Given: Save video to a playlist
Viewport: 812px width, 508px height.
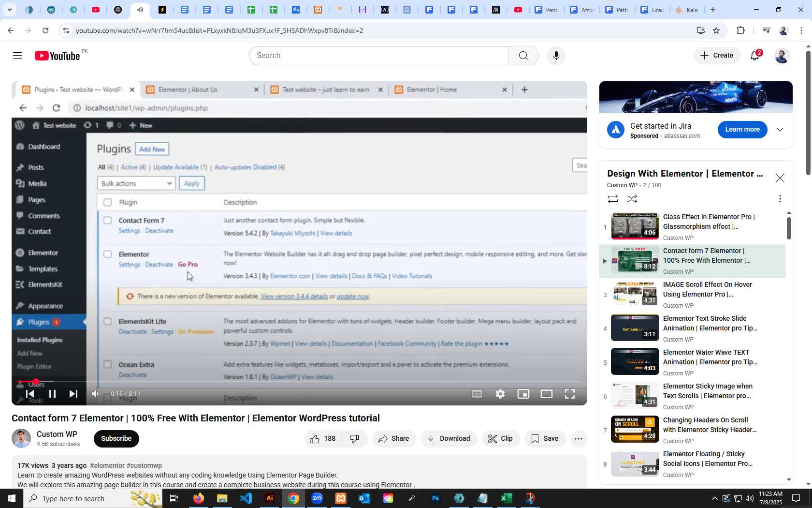Looking at the screenshot, I should [x=545, y=439].
